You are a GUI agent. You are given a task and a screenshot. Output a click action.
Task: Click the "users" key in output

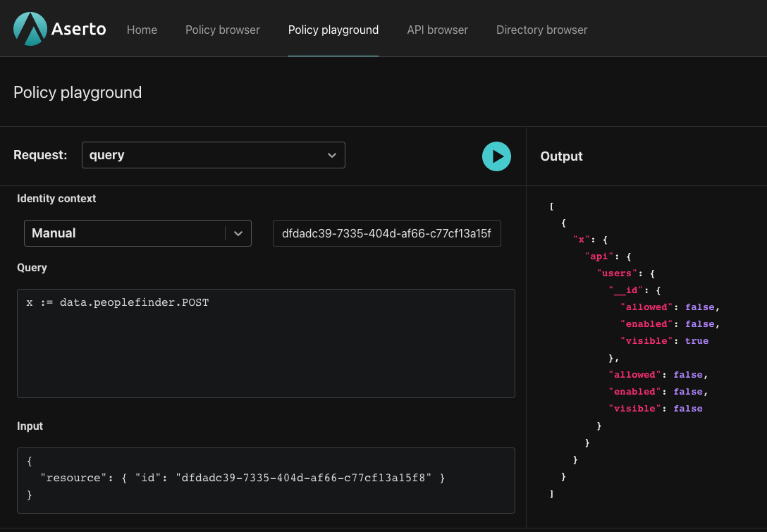(x=617, y=273)
